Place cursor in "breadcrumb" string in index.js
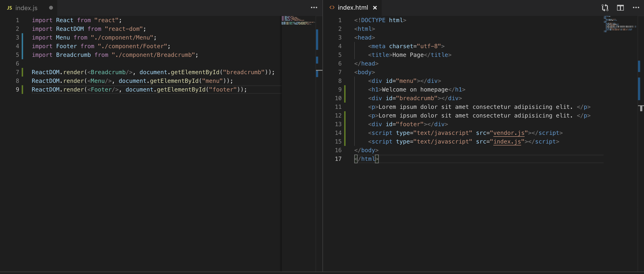Image resolution: width=644 pixels, height=274 pixels. click(x=244, y=72)
